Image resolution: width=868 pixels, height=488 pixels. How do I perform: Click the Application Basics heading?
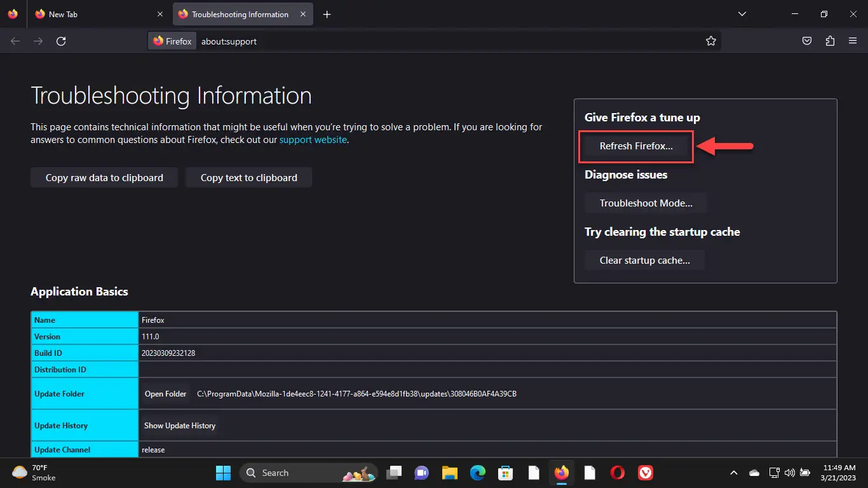point(79,292)
